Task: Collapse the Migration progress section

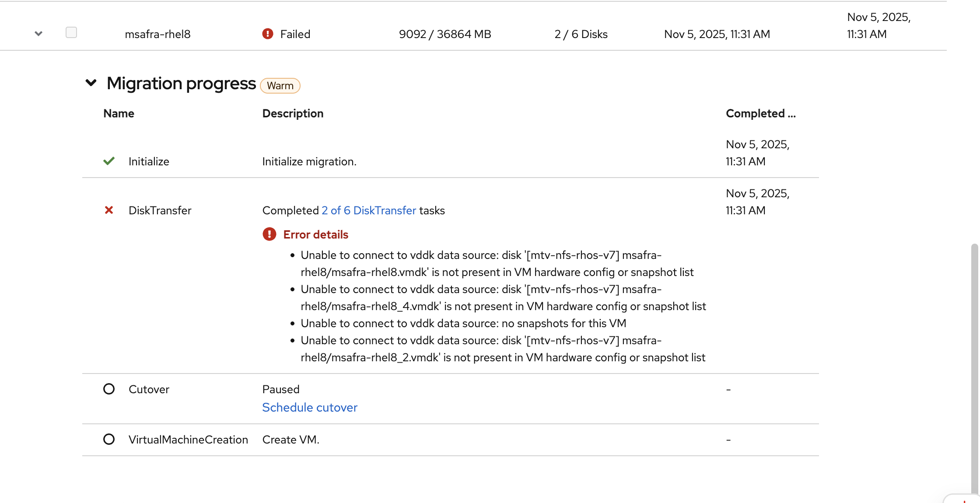Action: 91,83
